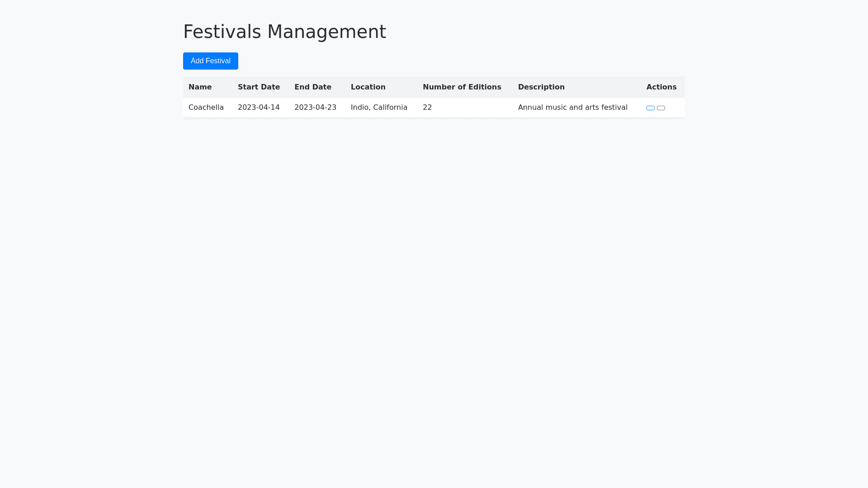
Task: Click the Name column header
Action: pyautogui.click(x=200, y=87)
